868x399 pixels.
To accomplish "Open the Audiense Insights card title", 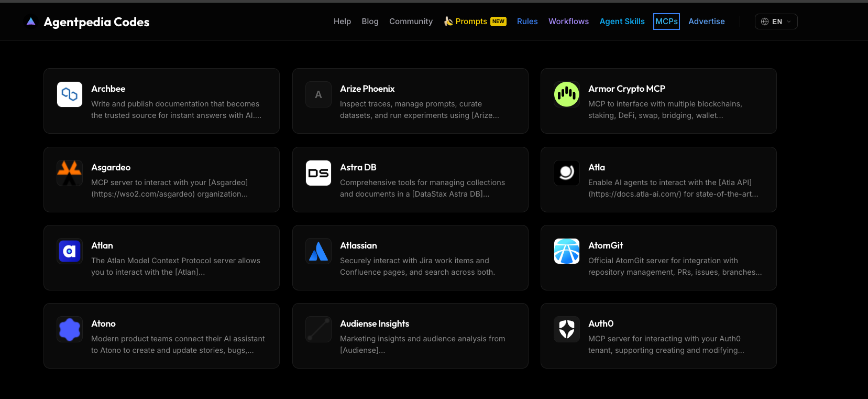I will [x=375, y=323].
